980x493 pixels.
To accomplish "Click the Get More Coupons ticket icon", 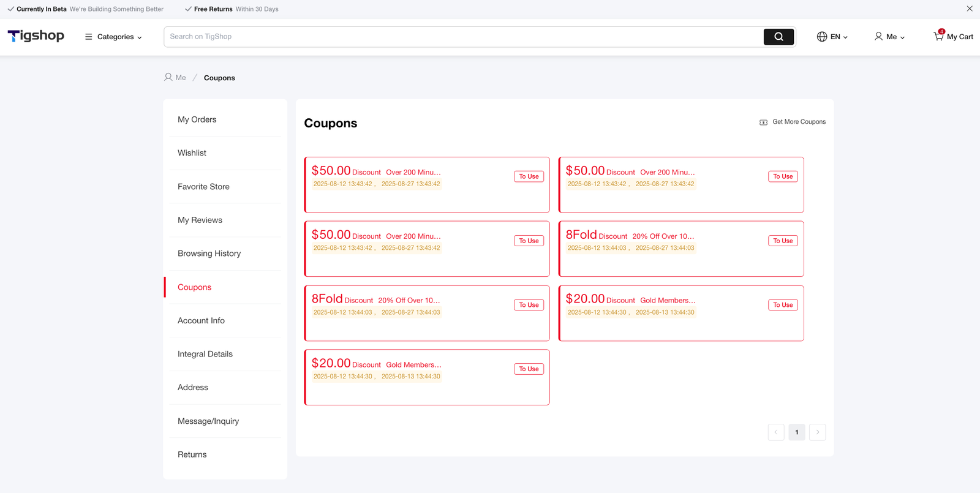I will (x=763, y=122).
